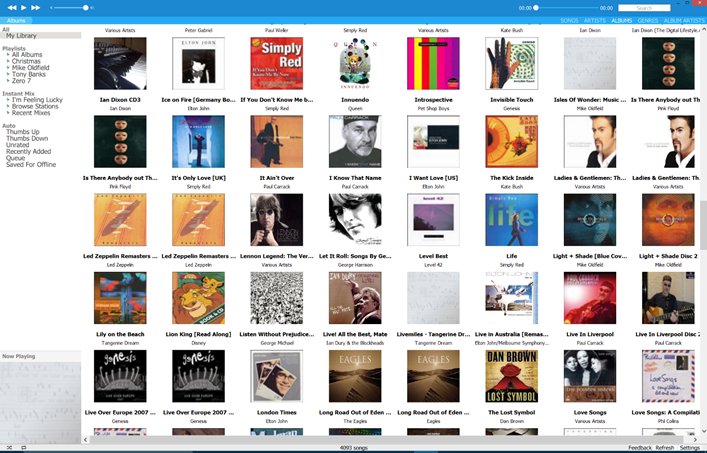Open the Thumbs Up auto playlist

(23, 132)
